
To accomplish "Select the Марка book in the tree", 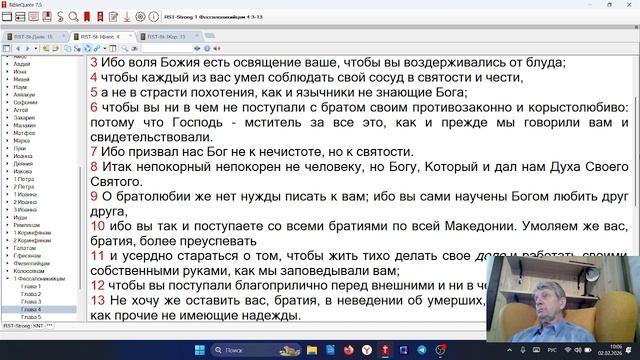I will [x=22, y=141].
